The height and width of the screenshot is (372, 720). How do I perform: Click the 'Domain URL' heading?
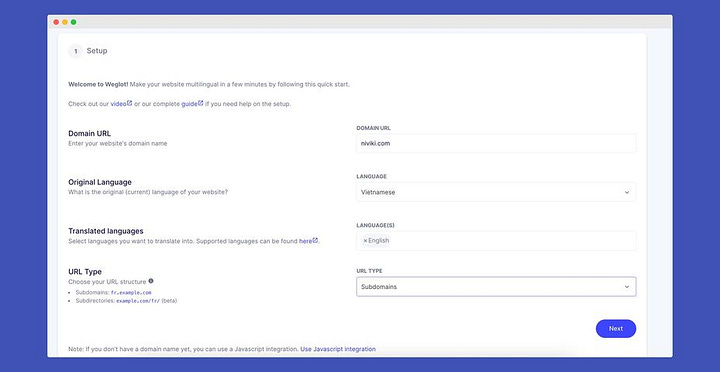pyautogui.click(x=90, y=134)
